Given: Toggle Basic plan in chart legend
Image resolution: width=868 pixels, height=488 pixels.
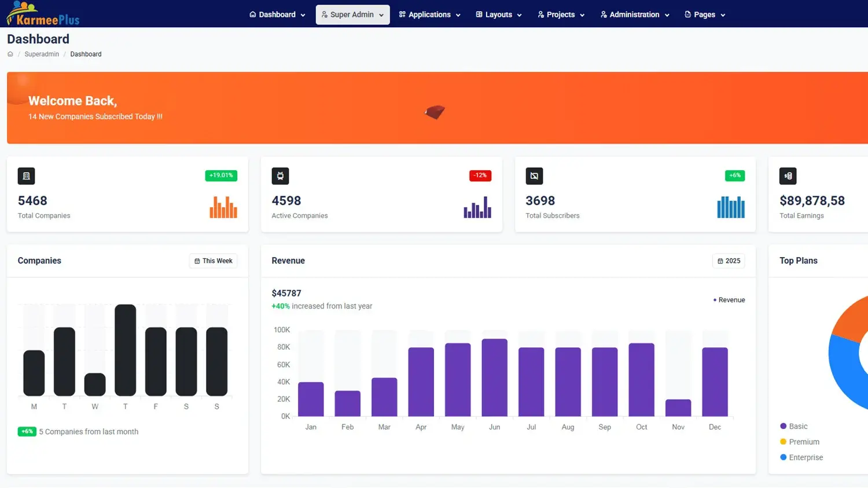Looking at the screenshot, I should (797, 426).
